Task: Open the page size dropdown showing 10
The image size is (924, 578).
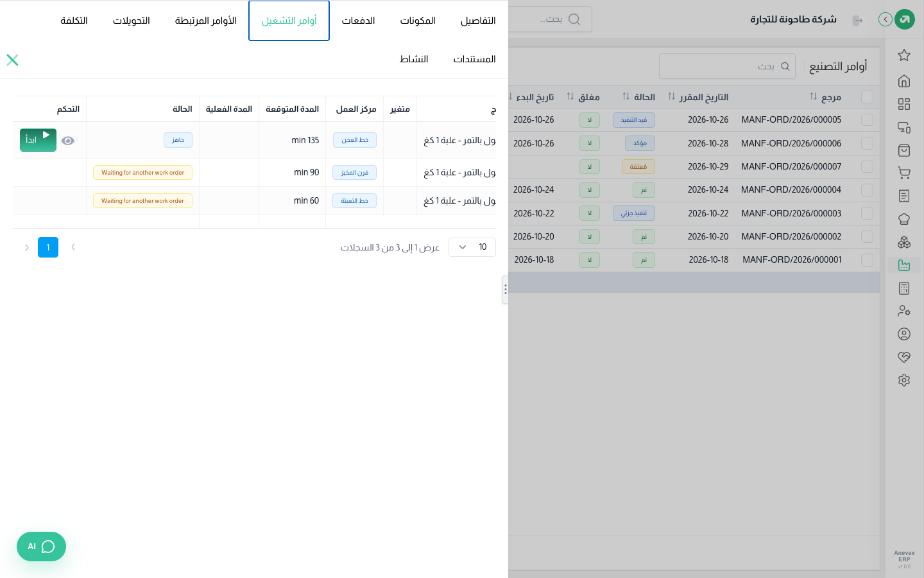Action: [472, 247]
